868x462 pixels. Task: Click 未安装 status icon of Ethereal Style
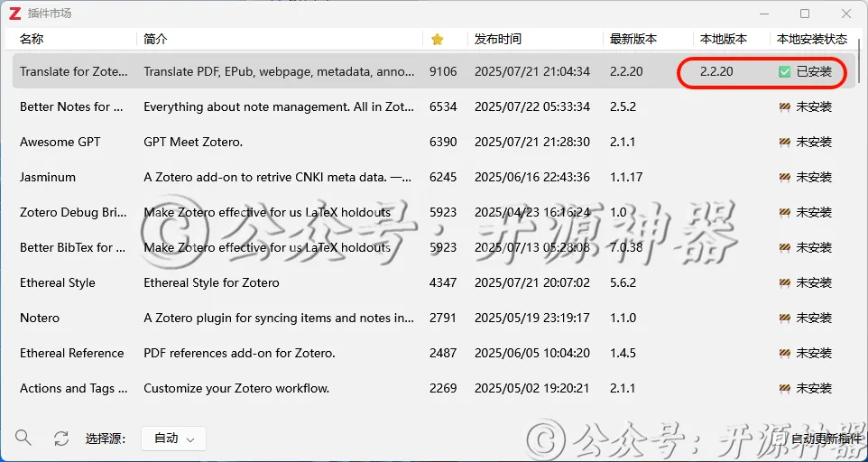click(784, 282)
